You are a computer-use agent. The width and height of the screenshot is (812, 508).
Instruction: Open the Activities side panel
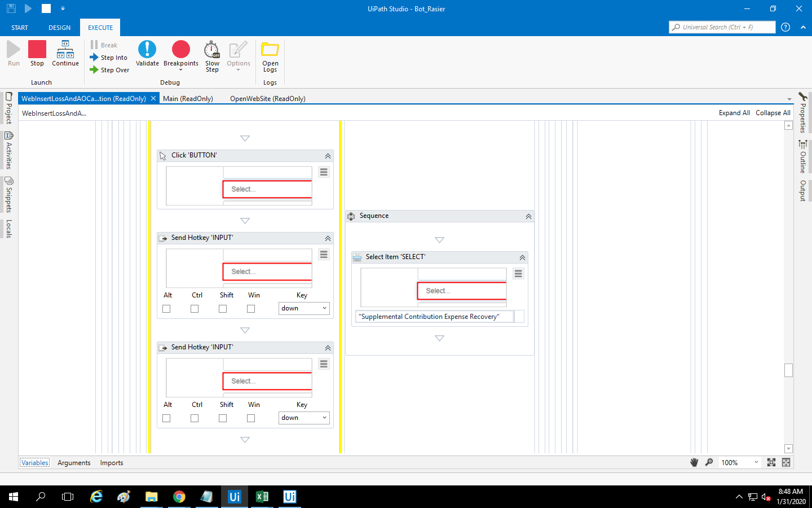(8, 151)
